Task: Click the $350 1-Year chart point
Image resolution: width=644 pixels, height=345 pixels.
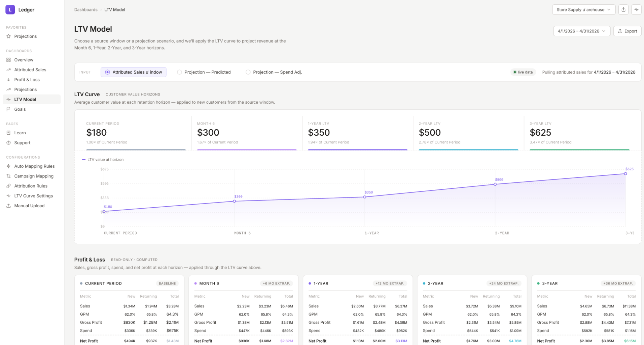Action: (x=365, y=197)
